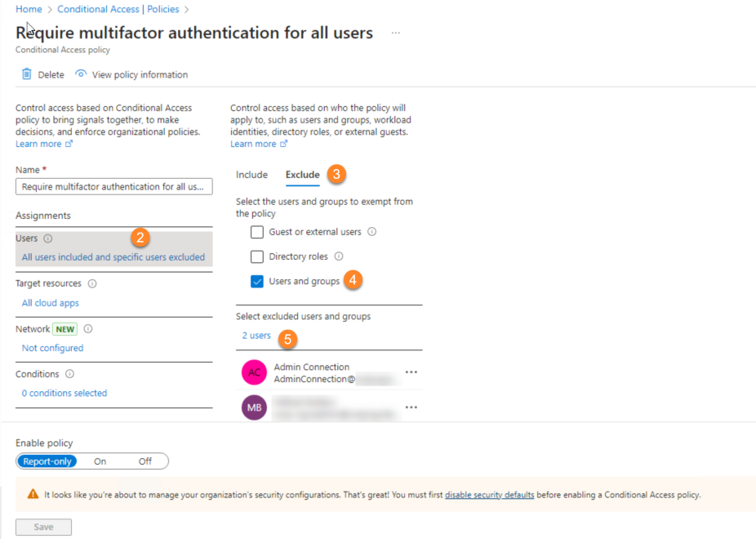The height and width of the screenshot is (539, 756).
Task: Check the Directory roles checkbox
Action: click(x=257, y=256)
